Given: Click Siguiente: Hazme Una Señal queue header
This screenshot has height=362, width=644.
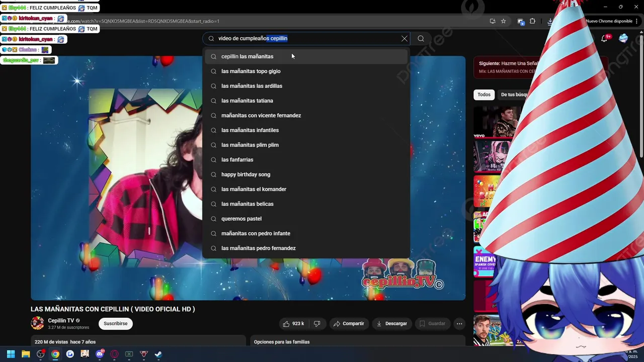Looking at the screenshot, I should (508, 63).
